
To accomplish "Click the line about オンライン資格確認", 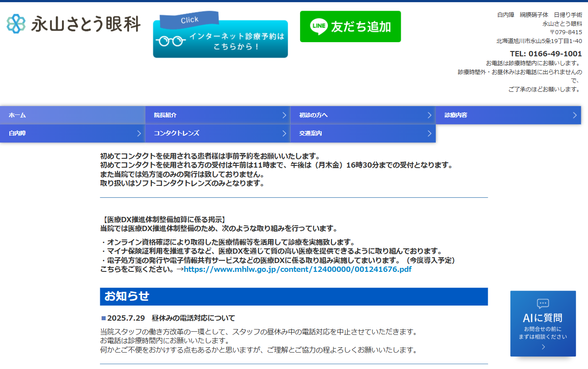I will (228, 242).
